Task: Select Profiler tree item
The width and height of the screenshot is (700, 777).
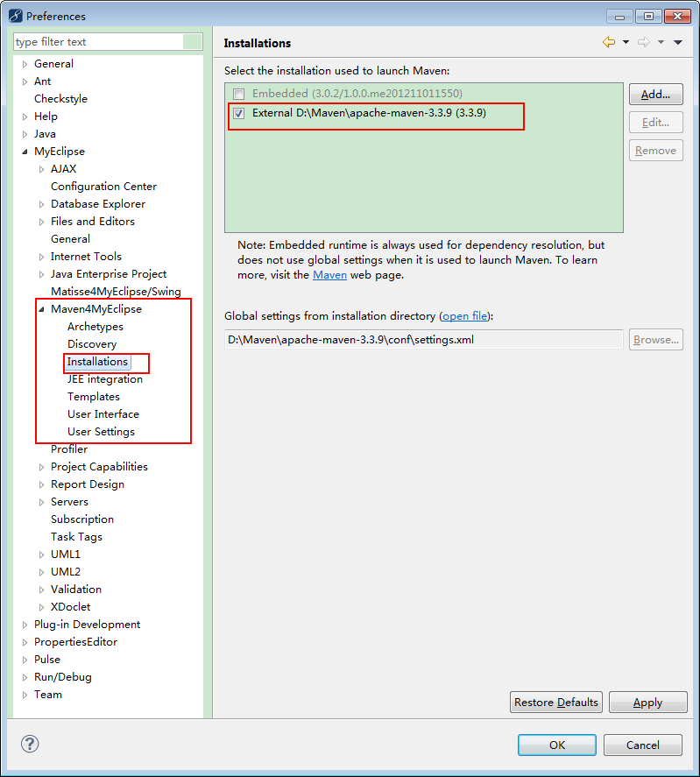Action: tap(69, 449)
